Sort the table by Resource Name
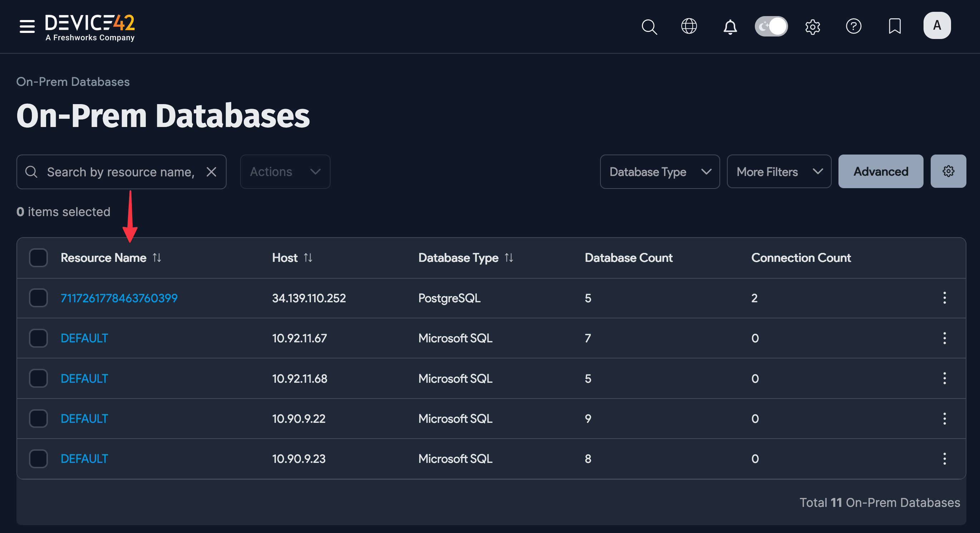Viewport: 980px width, 533px height. 157,258
